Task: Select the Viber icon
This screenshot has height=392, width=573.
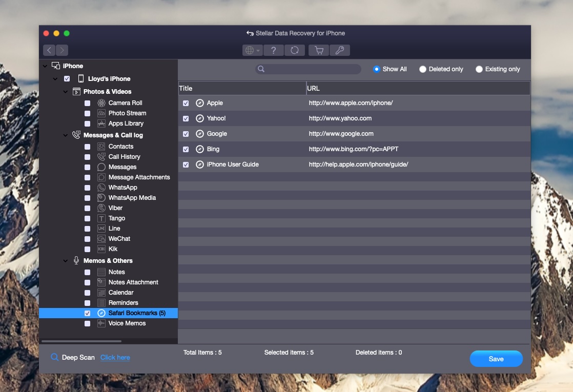Action: [101, 208]
